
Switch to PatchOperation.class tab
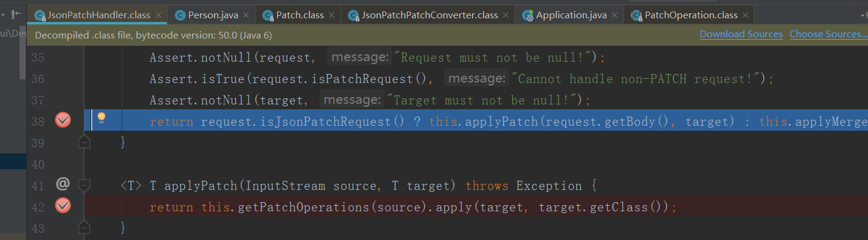point(688,15)
